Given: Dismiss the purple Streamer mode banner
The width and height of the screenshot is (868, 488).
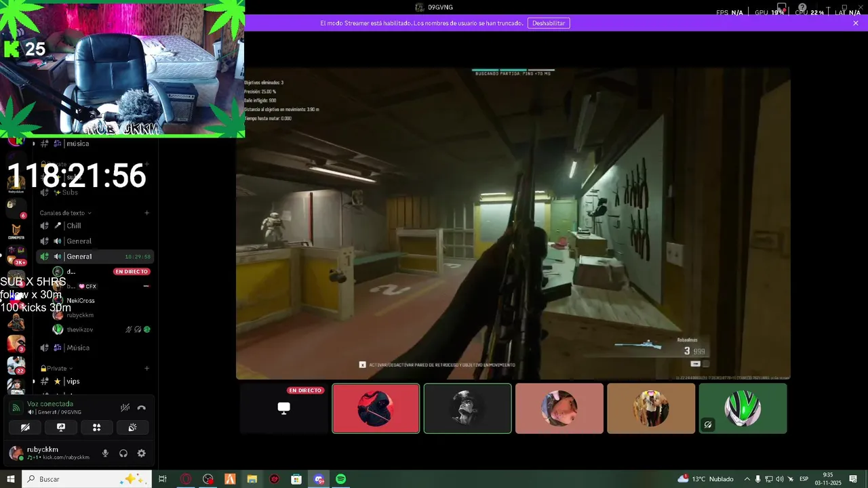Looking at the screenshot, I should click(x=856, y=23).
